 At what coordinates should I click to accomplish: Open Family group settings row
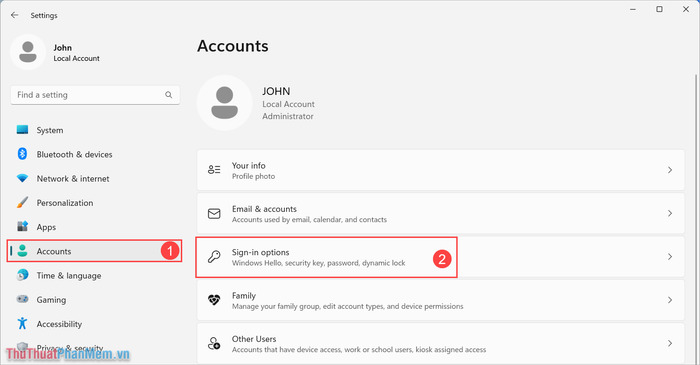point(441,300)
